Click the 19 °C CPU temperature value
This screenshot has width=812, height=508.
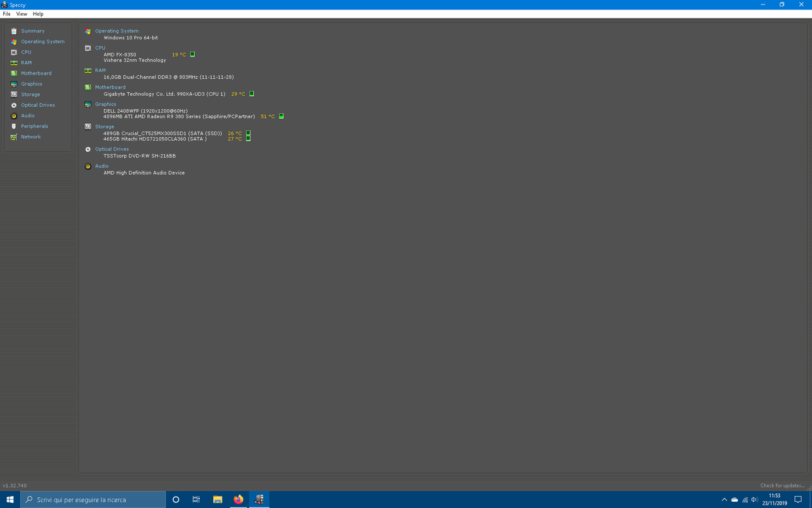(179, 55)
